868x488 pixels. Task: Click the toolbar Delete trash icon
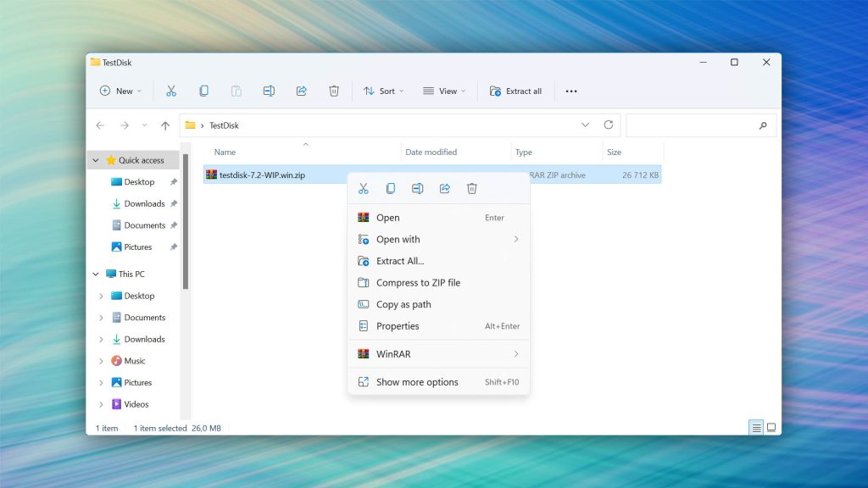(334, 91)
